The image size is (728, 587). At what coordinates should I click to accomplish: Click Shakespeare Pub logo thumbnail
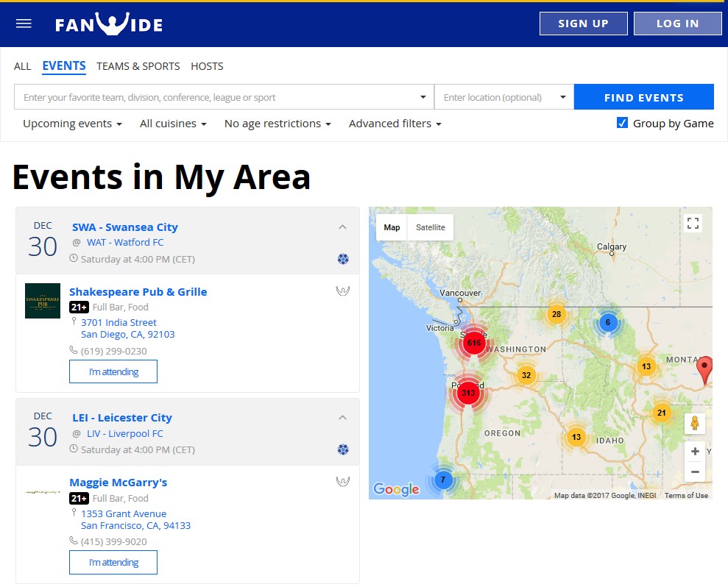point(42,301)
